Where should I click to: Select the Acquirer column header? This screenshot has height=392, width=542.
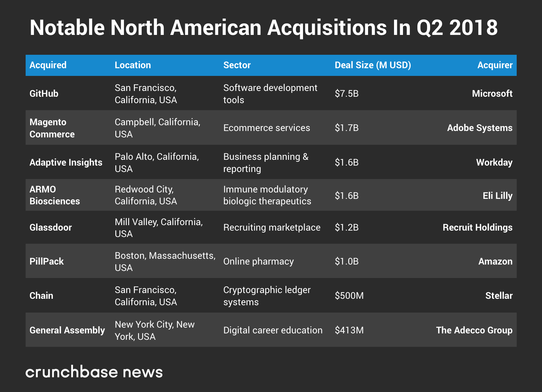click(x=495, y=65)
